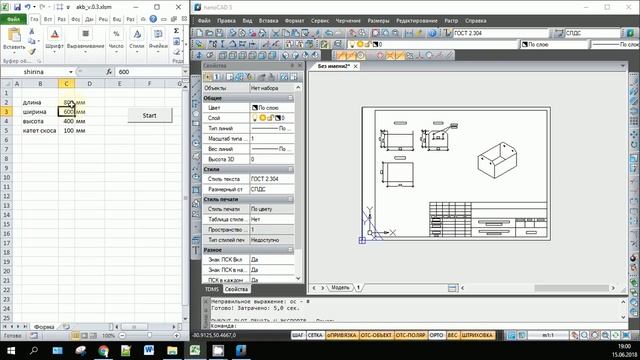Click Excel Save icon in quick access toolbar
Screen dimensions: 640x360
pos(17,7)
